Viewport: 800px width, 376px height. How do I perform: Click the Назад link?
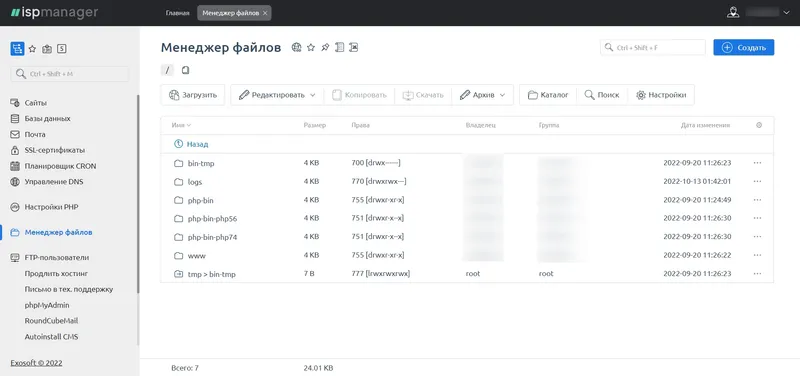(197, 144)
